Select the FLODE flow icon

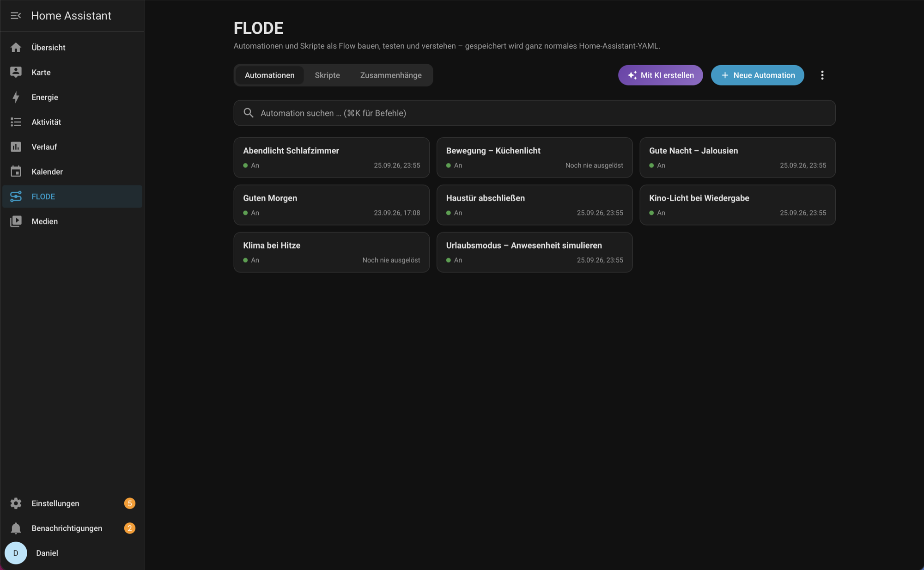tap(16, 196)
